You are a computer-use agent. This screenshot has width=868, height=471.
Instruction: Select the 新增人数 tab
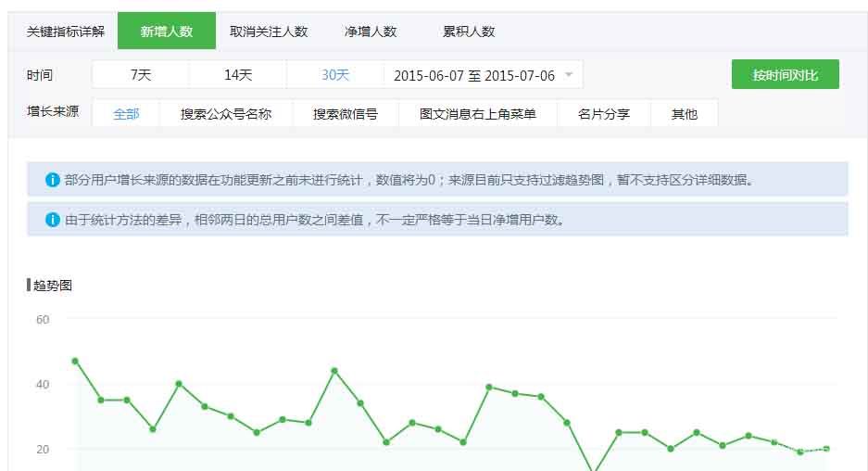click(167, 31)
